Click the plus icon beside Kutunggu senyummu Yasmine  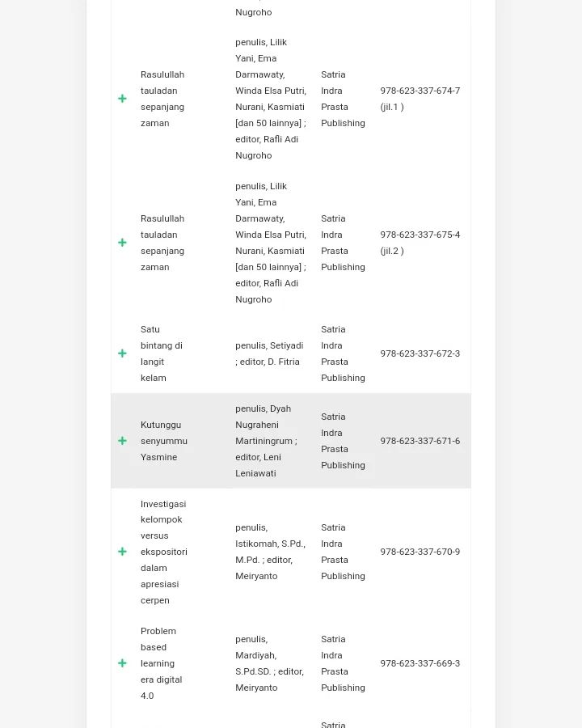pyautogui.click(x=122, y=441)
